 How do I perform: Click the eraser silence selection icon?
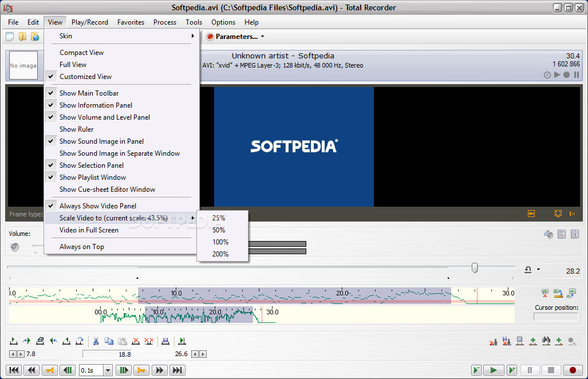pyautogui.click(x=40, y=341)
